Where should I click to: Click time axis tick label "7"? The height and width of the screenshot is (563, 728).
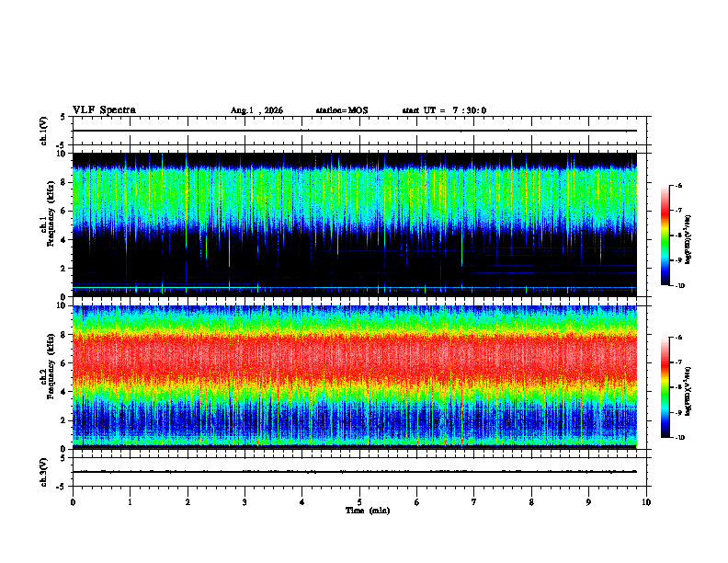pos(474,502)
